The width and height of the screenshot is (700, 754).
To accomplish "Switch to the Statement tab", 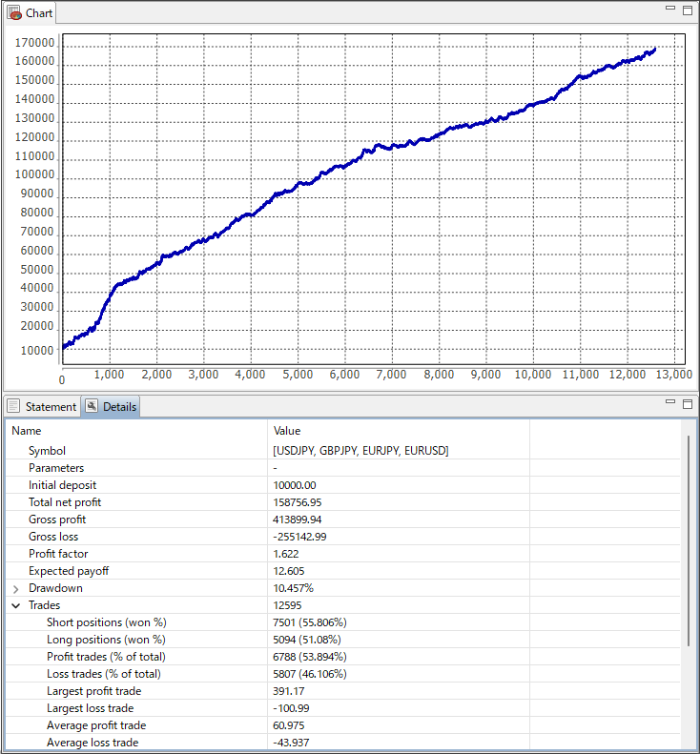I will tap(51, 407).
